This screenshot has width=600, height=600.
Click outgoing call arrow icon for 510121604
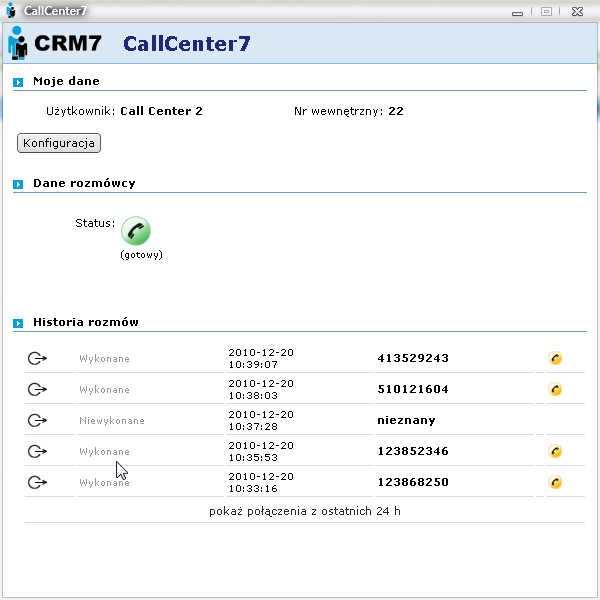tap(37, 390)
